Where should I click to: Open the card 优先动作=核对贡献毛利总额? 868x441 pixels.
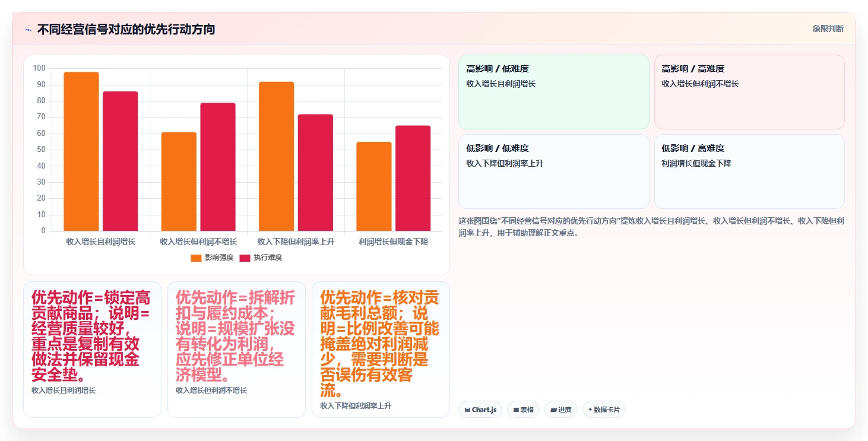tap(381, 350)
